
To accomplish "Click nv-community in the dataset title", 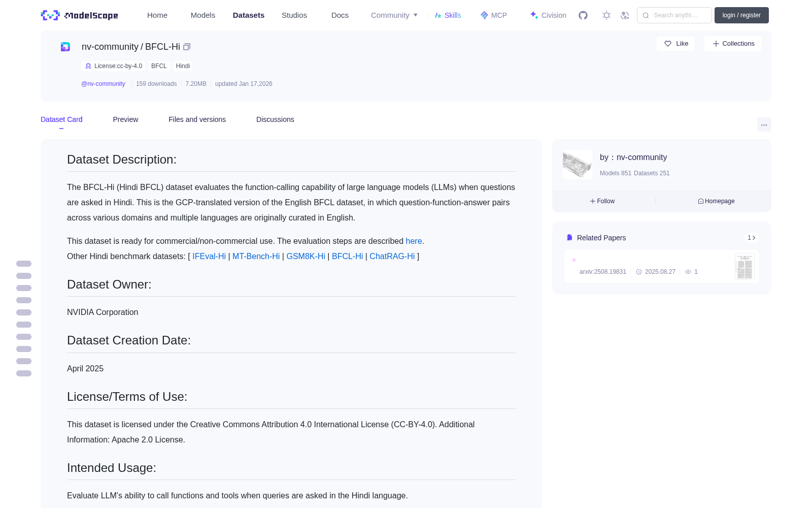I will pyautogui.click(x=110, y=47).
